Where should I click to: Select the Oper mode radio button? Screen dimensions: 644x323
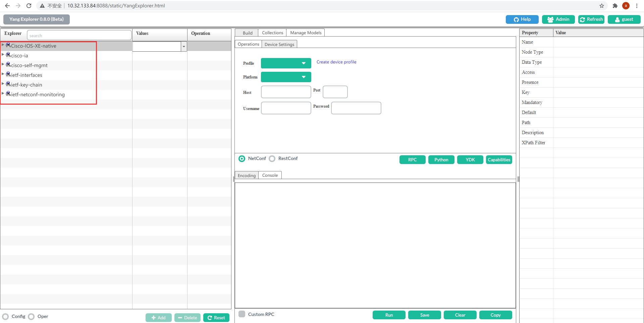(x=31, y=316)
